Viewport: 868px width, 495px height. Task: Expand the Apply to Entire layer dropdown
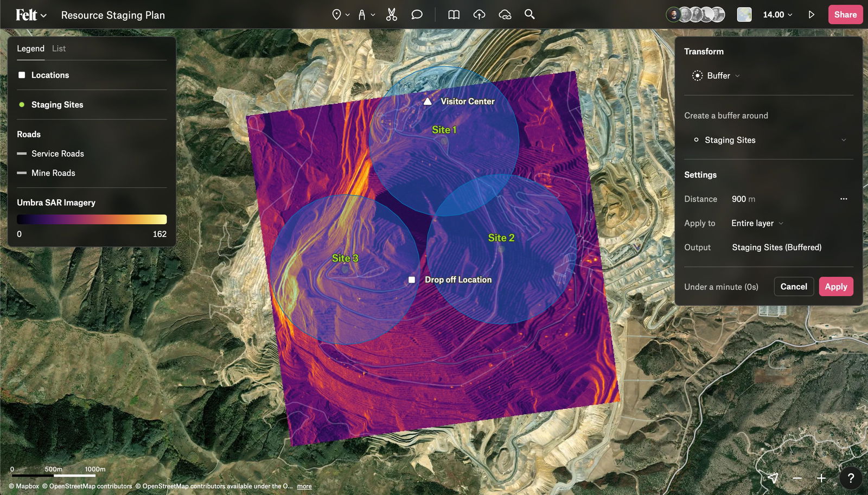(x=756, y=223)
